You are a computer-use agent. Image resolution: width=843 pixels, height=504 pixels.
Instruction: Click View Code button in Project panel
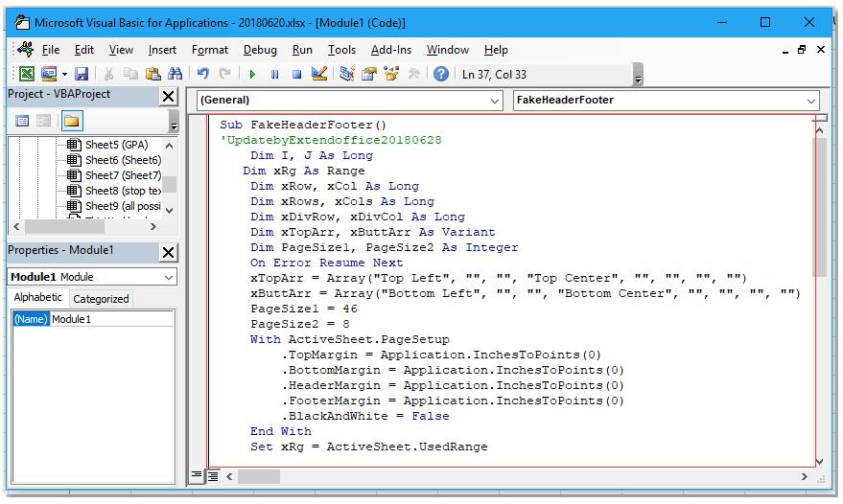pos(22,122)
